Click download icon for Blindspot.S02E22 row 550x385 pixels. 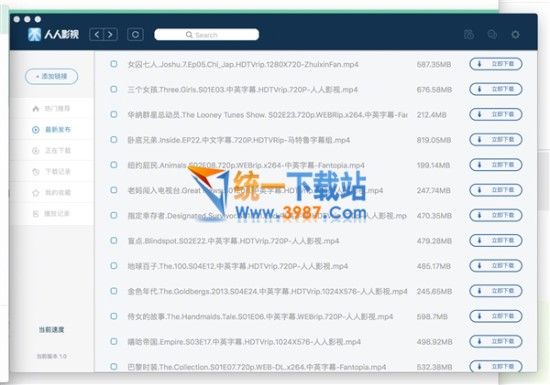pos(479,241)
